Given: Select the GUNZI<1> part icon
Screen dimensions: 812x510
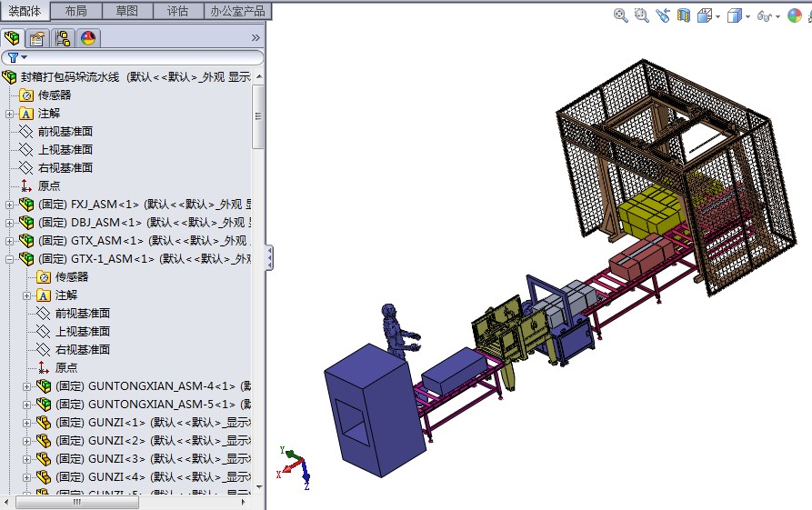Looking at the screenshot, I should pos(44,423).
